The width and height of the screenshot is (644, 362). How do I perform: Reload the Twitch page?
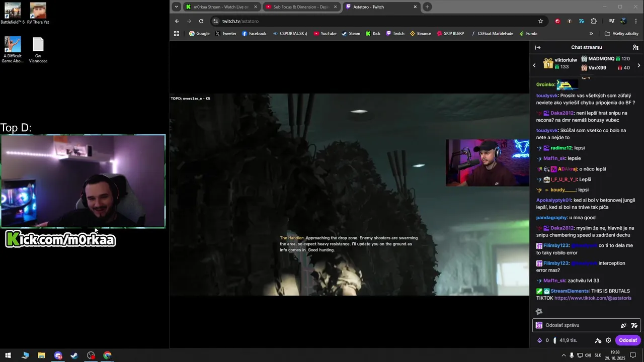[x=201, y=21]
